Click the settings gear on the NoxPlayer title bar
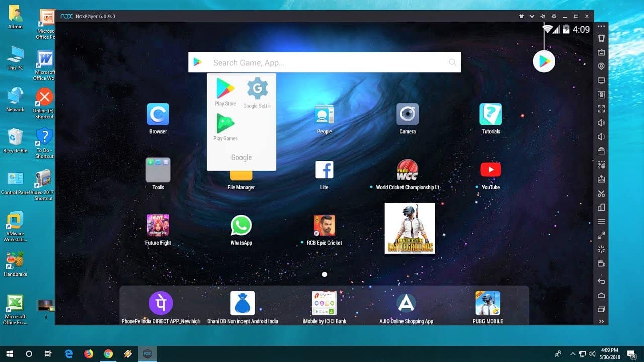This screenshot has width=644, height=362. 554,16
